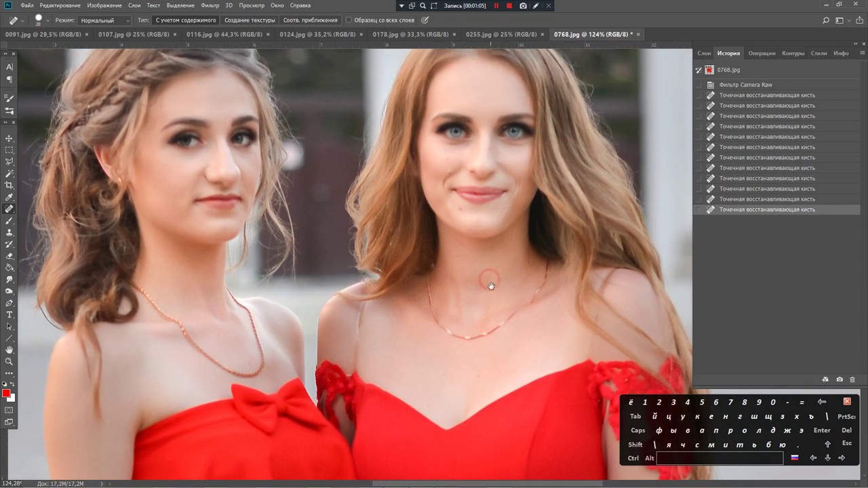Stop the screen recording
The width and height of the screenshot is (868, 488).
pos(509,5)
